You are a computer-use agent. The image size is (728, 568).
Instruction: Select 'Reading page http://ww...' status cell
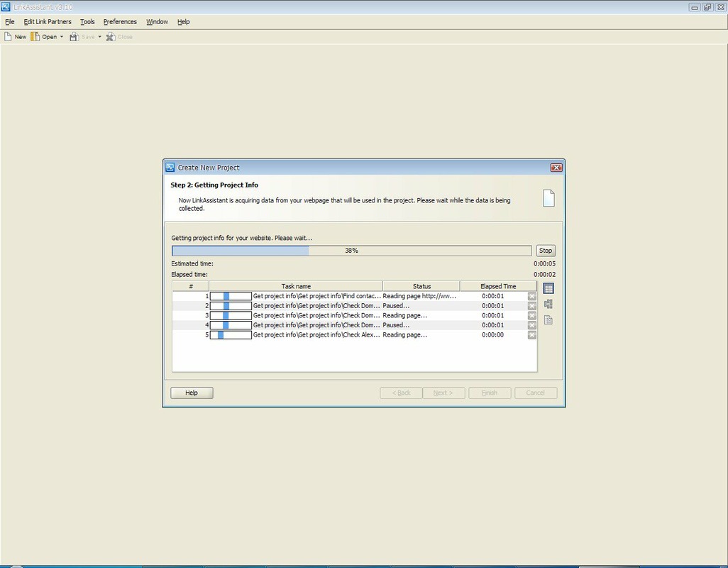pyautogui.click(x=419, y=296)
